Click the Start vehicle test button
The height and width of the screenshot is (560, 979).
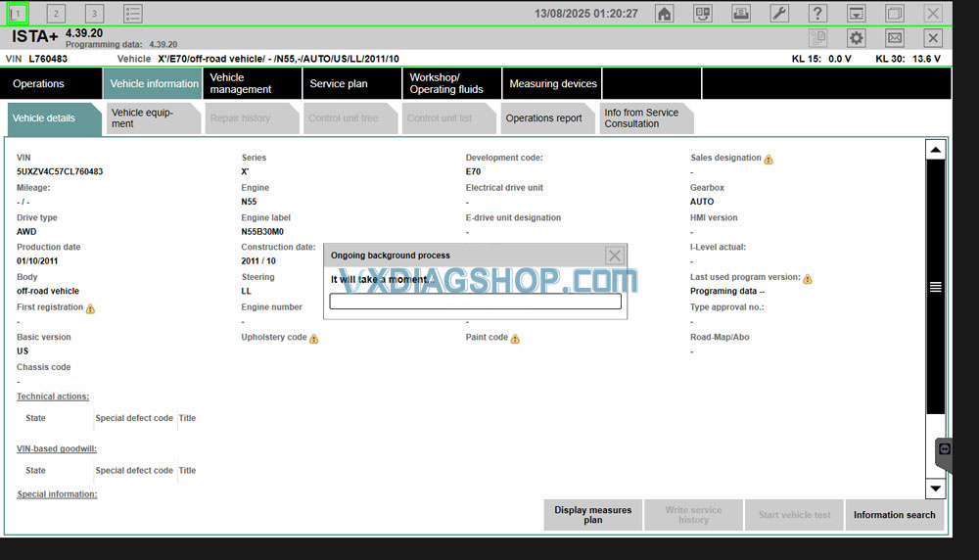pos(794,515)
